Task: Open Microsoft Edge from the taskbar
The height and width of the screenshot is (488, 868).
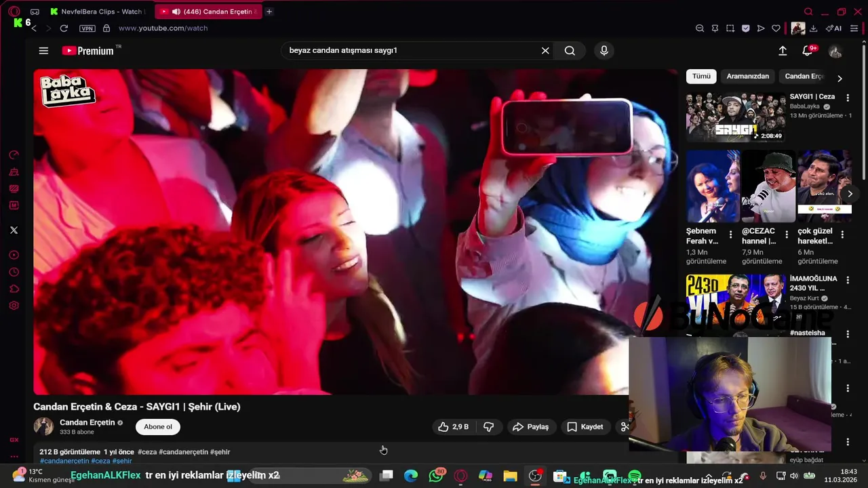Action: [x=411, y=476]
